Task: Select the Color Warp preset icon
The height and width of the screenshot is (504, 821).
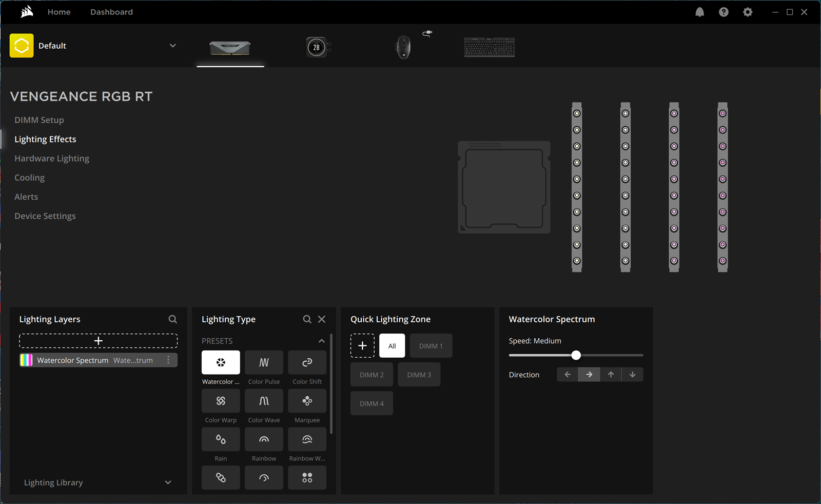Action: (x=221, y=401)
